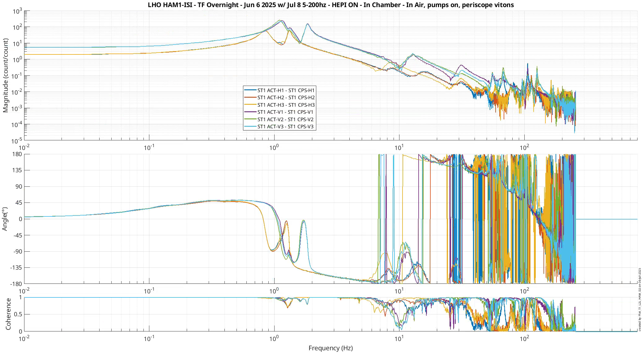Click the plot title LHO HAM1-ISI TF Overnight
This screenshot has height=354, width=644.
click(x=331, y=5)
